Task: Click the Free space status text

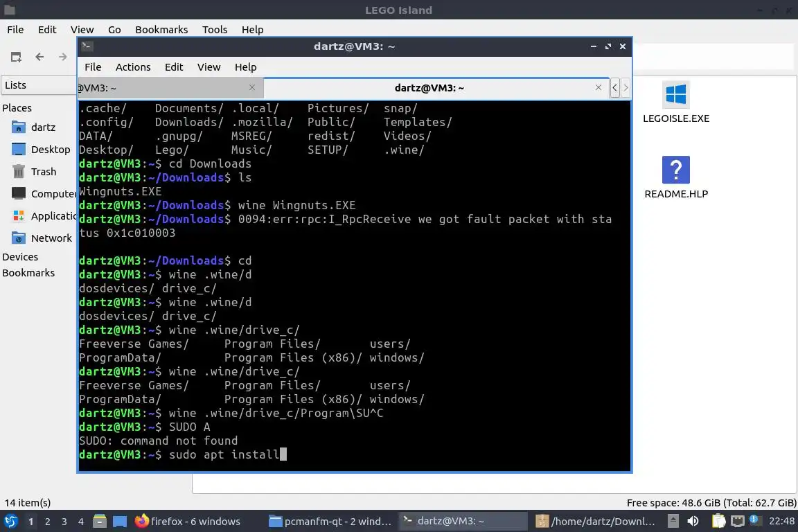Action: coord(711,503)
